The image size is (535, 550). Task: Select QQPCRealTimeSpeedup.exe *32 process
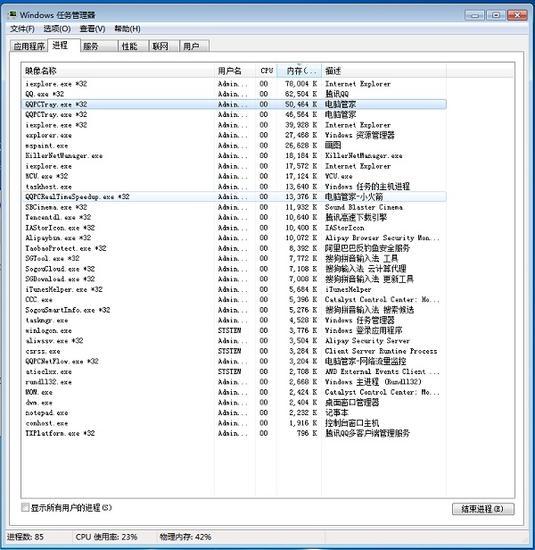[x=234, y=196]
